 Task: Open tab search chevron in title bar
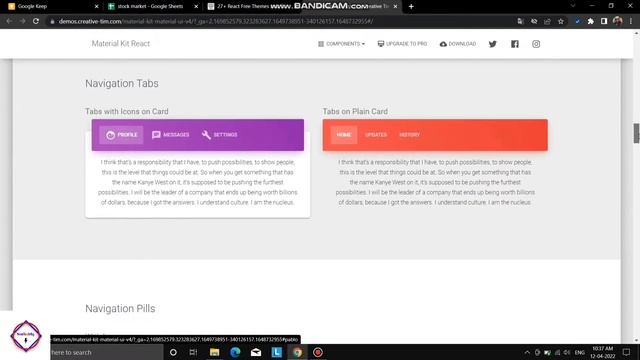[573, 6]
